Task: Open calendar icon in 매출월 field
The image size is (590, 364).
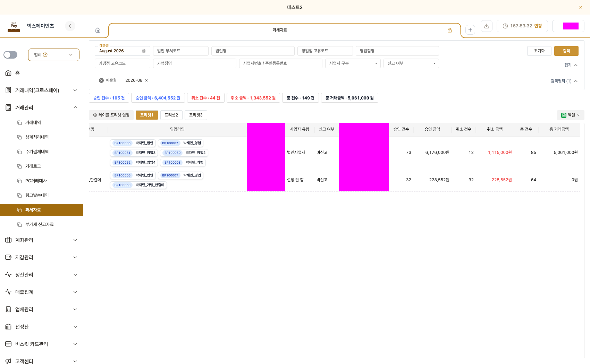Action: 144,51
